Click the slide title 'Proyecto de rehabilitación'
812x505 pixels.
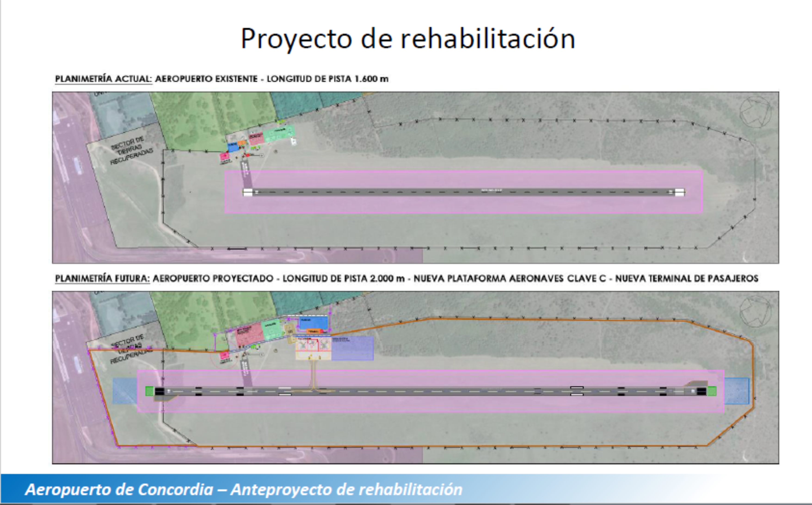coord(408,39)
